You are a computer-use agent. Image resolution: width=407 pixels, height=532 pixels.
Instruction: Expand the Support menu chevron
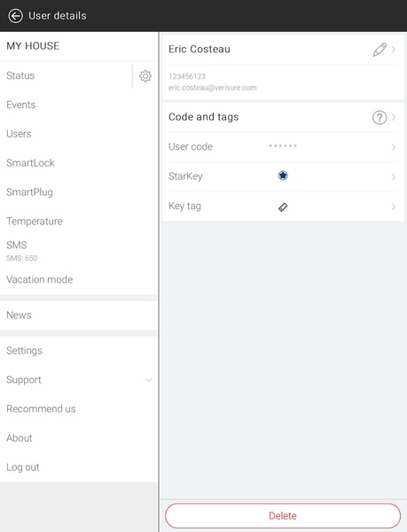coord(148,379)
